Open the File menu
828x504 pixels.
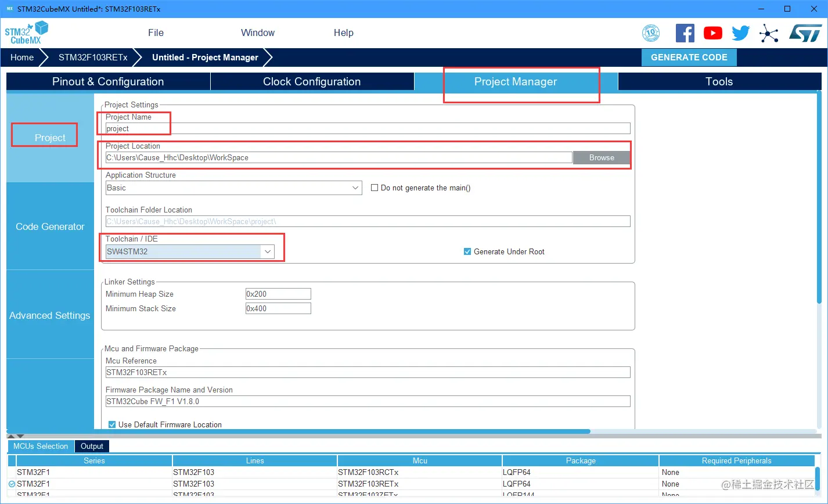click(156, 33)
